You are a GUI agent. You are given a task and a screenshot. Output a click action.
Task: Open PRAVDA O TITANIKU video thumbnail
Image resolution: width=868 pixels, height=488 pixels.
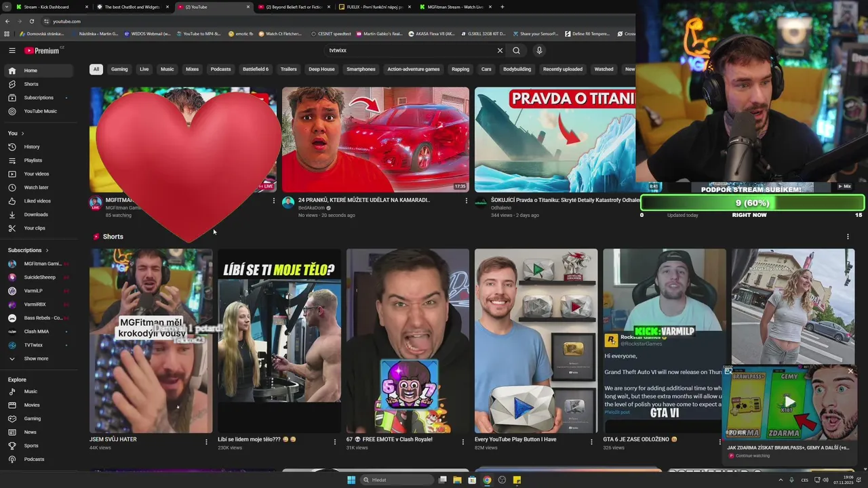[x=555, y=140]
